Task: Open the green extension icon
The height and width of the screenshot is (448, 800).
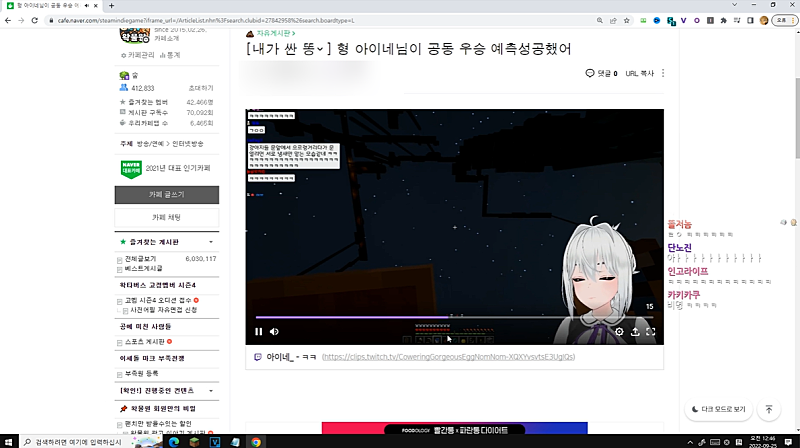Action: (x=643, y=20)
